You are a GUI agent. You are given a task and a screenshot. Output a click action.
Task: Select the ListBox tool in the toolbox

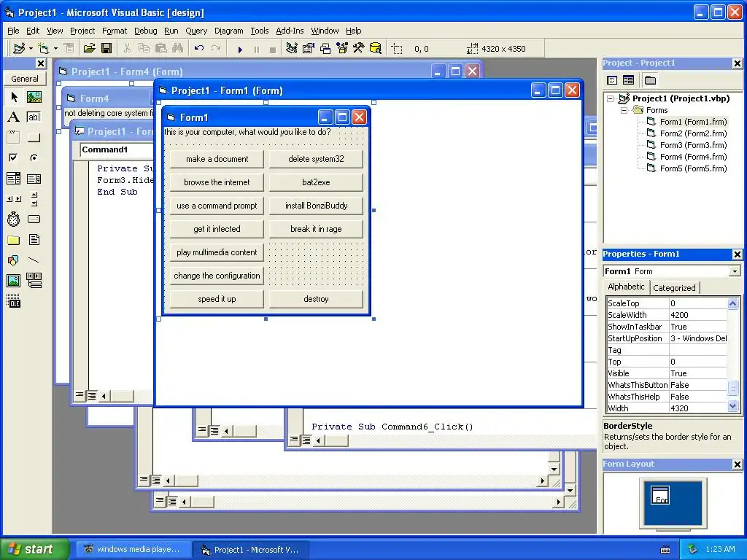(34, 179)
